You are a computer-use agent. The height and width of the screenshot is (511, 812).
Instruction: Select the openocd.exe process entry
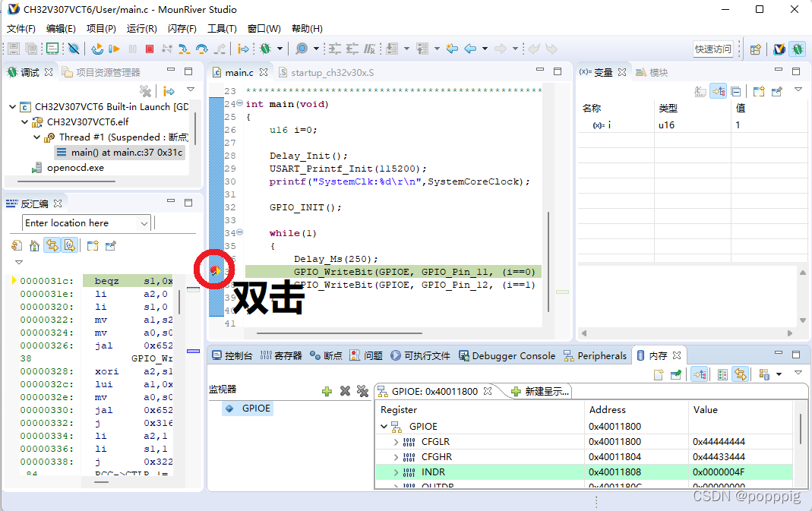tap(68, 168)
